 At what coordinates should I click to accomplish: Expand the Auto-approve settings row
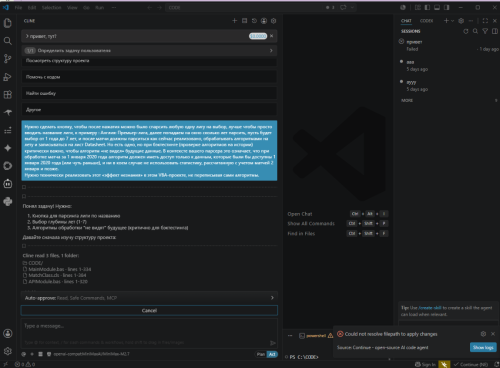[x=149, y=298]
